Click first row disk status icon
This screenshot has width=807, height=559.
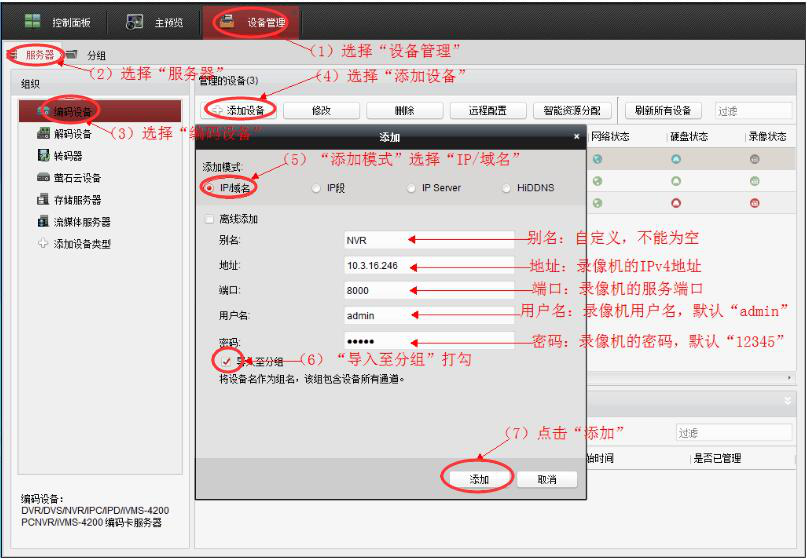[x=676, y=159]
